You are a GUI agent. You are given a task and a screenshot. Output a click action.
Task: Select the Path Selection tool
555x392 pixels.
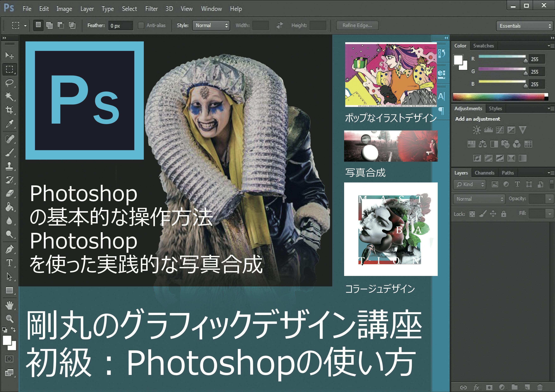click(9, 276)
